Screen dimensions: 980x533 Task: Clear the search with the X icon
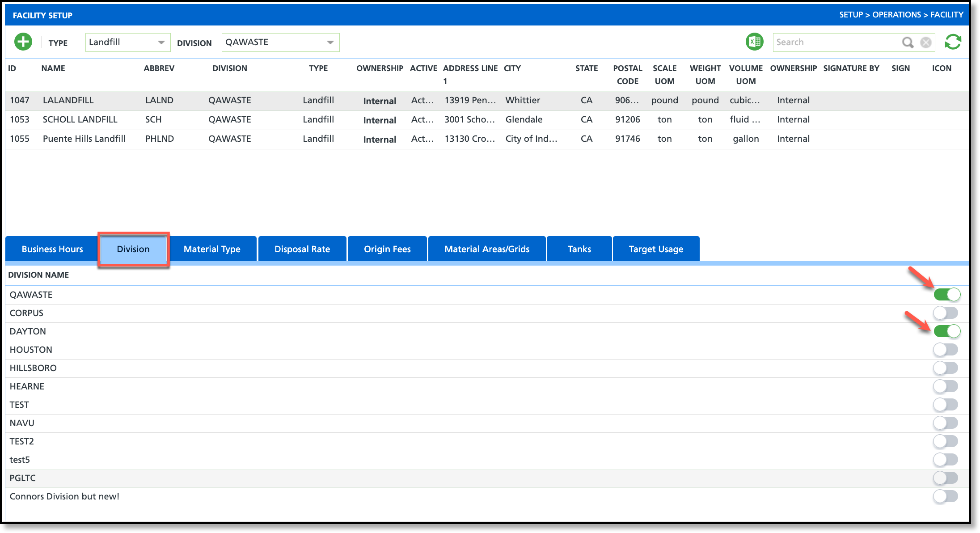[x=926, y=42]
